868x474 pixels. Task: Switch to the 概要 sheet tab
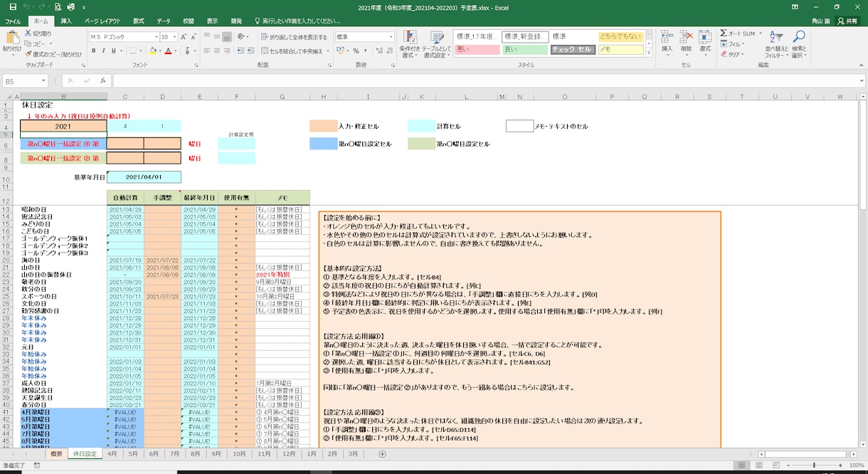(55, 454)
